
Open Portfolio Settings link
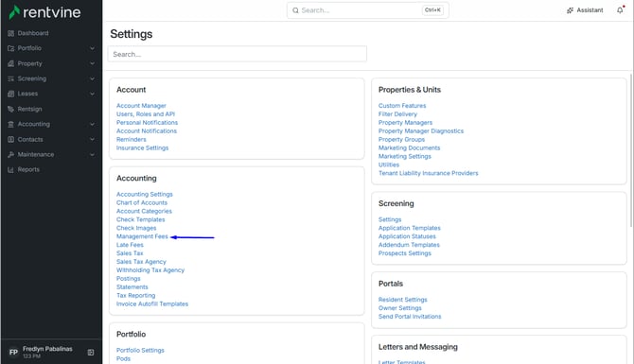click(140, 350)
